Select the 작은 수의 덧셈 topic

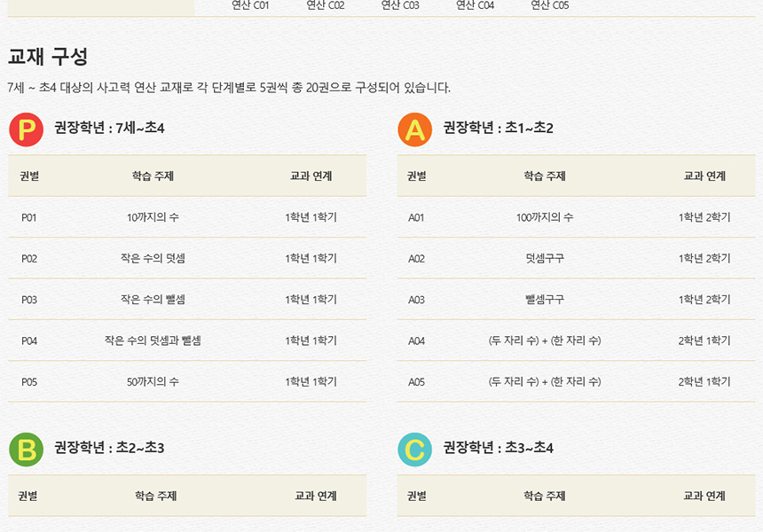point(153,258)
